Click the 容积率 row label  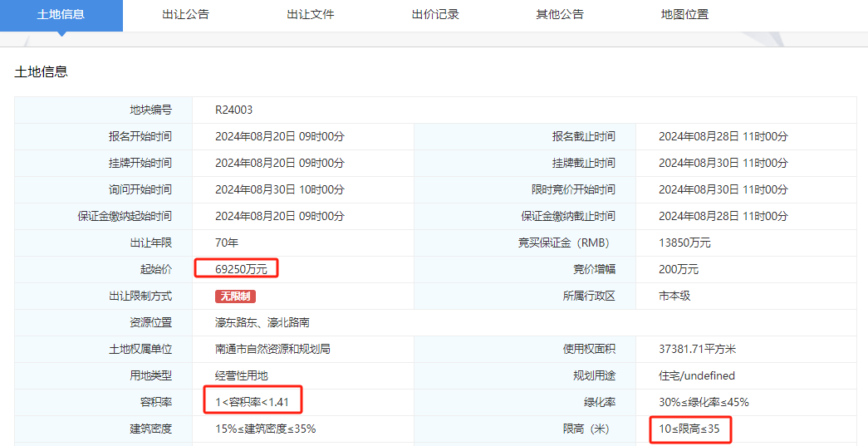click(x=156, y=402)
